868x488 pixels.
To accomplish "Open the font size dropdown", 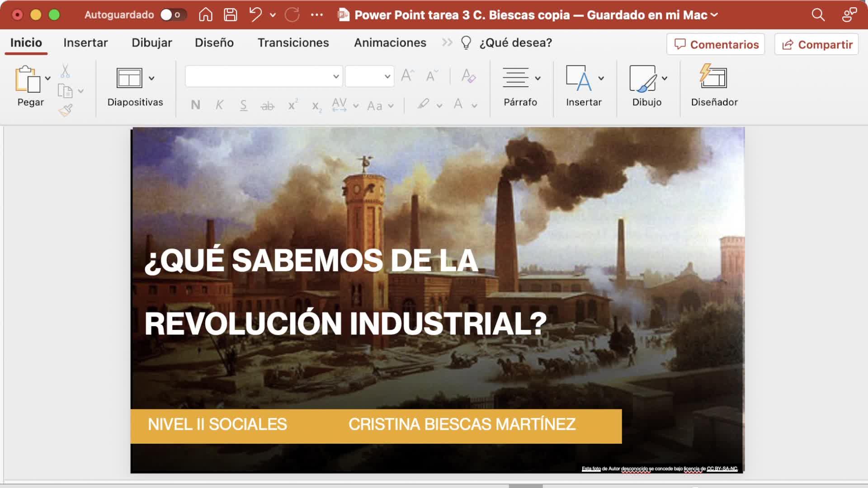I will pyautogui.click(x=387, y=76).
